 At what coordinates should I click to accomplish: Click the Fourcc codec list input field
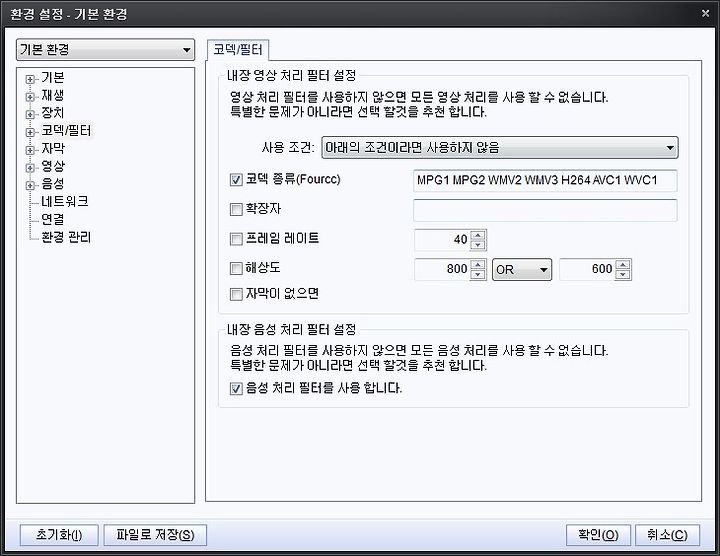[x=545, y=180]
